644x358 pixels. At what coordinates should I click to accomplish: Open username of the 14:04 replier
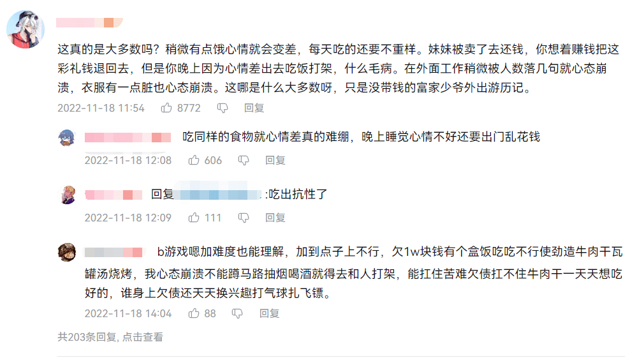click(113, 251)
